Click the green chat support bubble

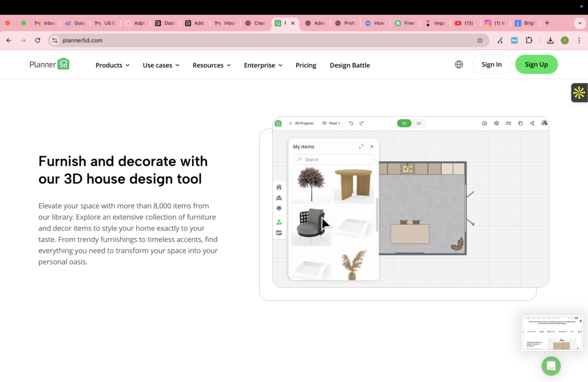click(x=551, y=365)
